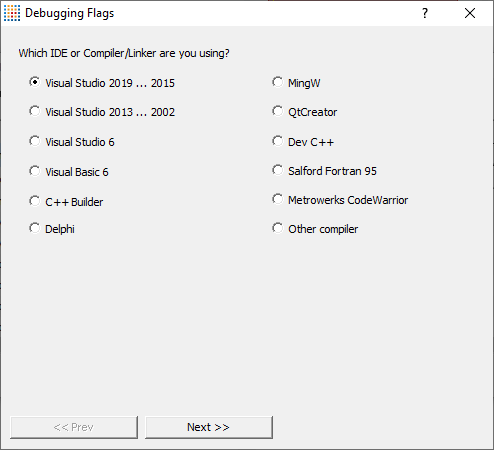Select MingW compiler option

click(x=296, y=83)
